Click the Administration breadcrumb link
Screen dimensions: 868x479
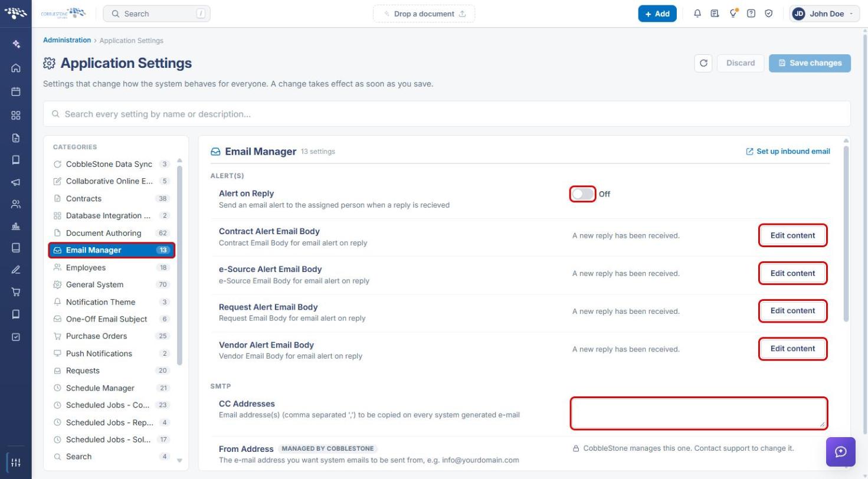[x=67, y=40]
